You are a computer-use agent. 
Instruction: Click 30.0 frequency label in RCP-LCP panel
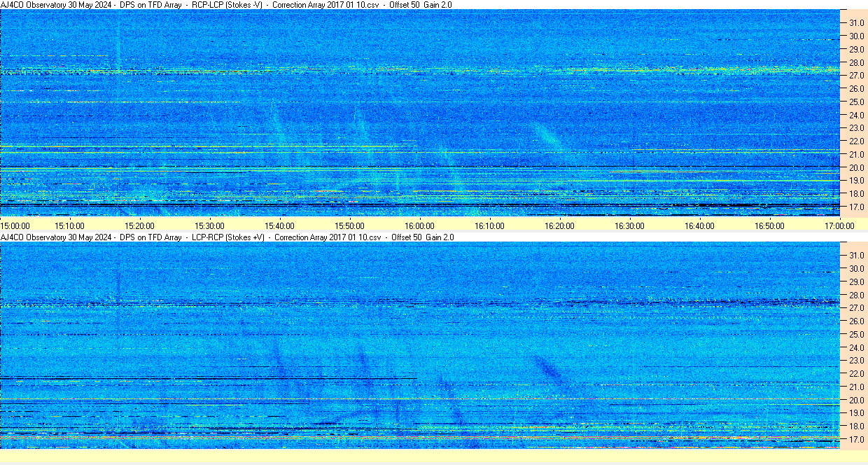point(857,36)
